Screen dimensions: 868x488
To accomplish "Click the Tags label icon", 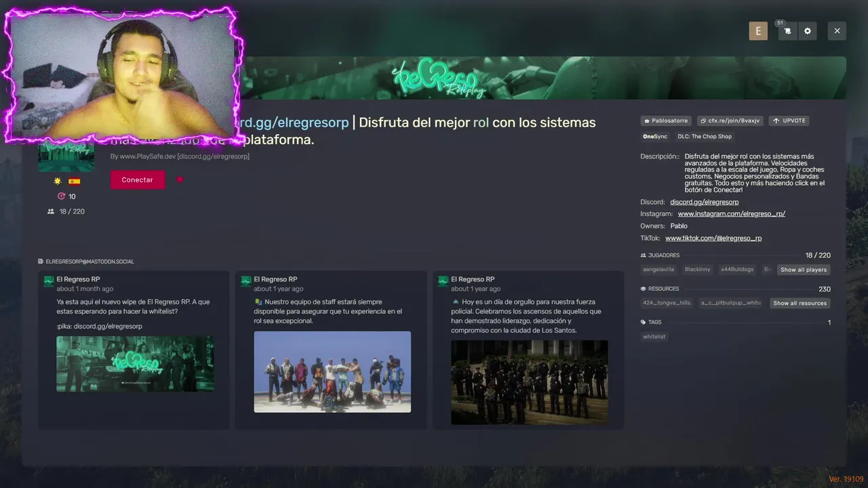I will click(x=644, y=322).
